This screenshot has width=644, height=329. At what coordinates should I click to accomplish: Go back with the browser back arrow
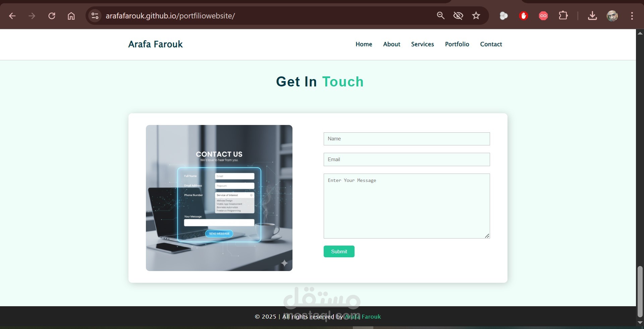[x=12, y=16]
